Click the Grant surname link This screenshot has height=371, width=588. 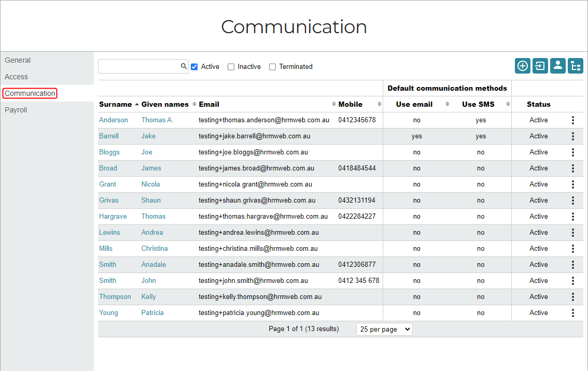click(x=108, y=184)
